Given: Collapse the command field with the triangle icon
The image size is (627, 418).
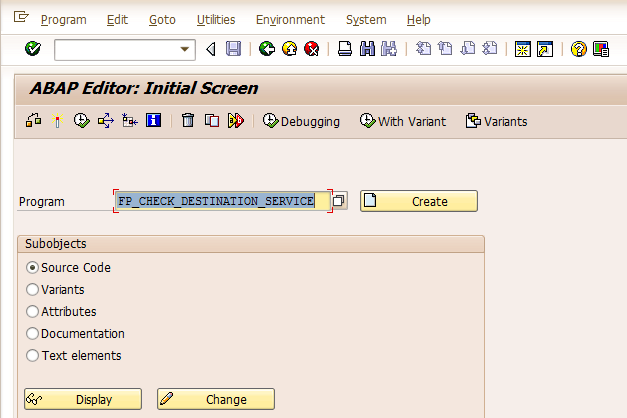Looking at the screenshot, I should (211, 49).
